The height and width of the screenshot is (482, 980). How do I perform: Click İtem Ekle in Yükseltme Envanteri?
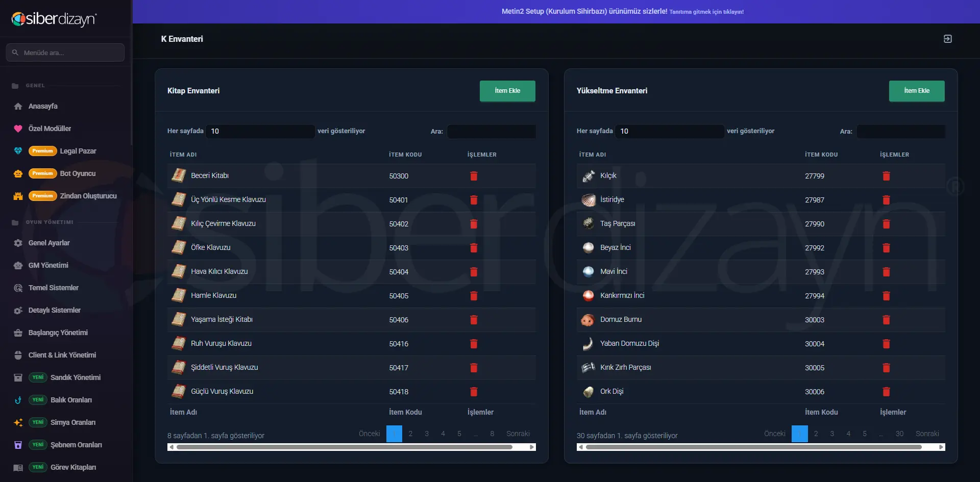click(917, 91)
